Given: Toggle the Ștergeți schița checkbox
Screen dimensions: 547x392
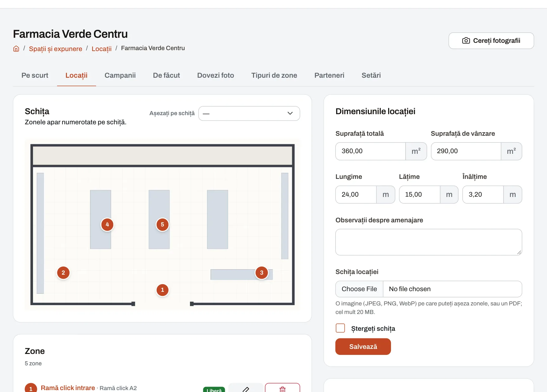Looking at the screenshot, I should (340, 328).
